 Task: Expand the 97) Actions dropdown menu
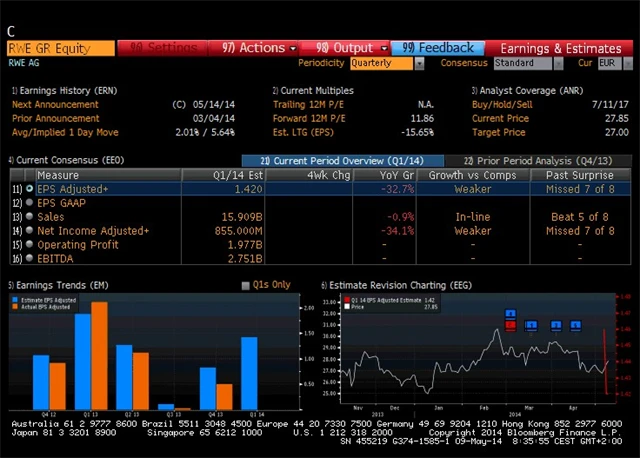pos(293,49)
